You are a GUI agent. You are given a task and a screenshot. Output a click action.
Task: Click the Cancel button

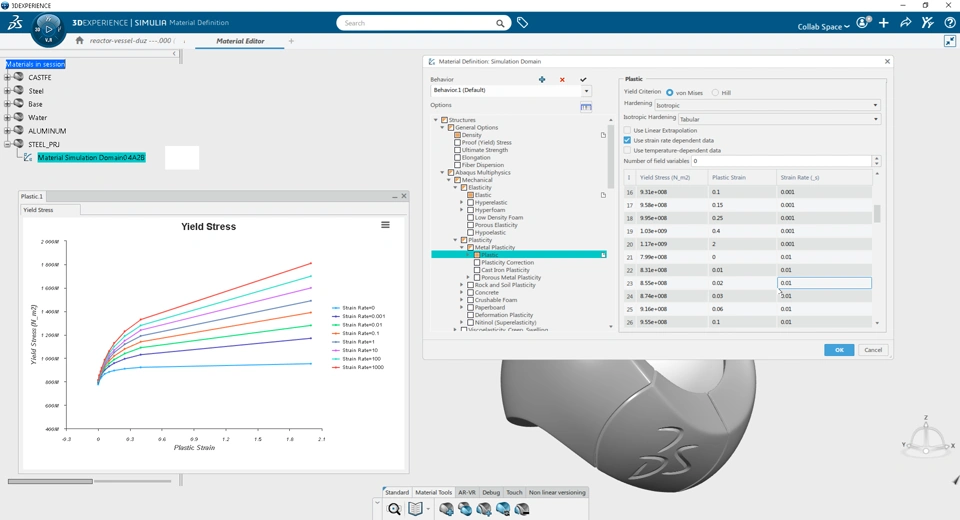(x=873, y=350)
